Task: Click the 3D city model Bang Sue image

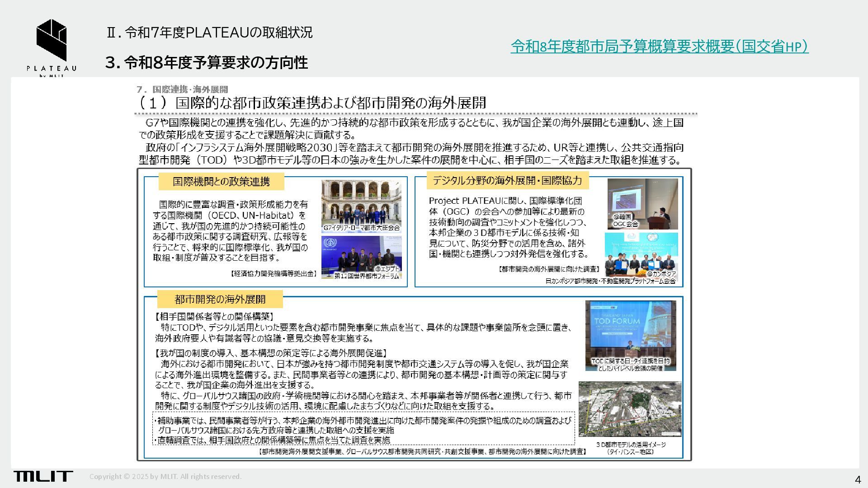Action: (630, 409)
